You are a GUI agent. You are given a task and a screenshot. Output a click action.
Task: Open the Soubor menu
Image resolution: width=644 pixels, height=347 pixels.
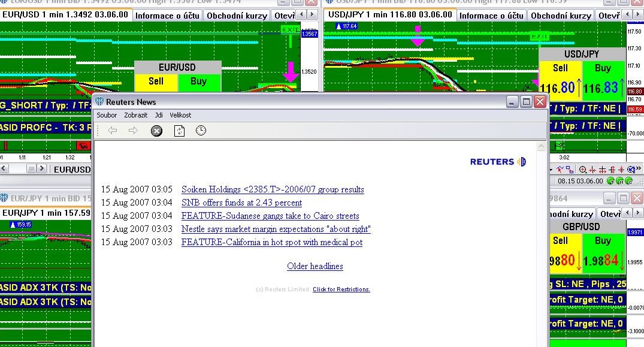click(107, 116)
